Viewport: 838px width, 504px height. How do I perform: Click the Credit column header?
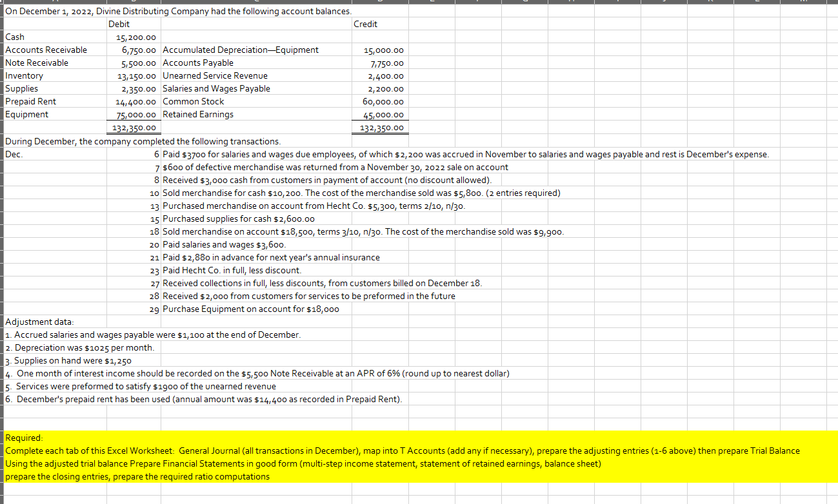point(366,24)
